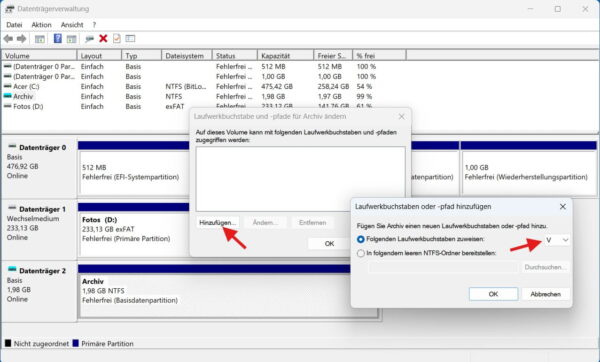Viewport: 600px width, 362px height.
Task: Open the drive letter dropdown showing V
Action: click(x=557, y=240)
